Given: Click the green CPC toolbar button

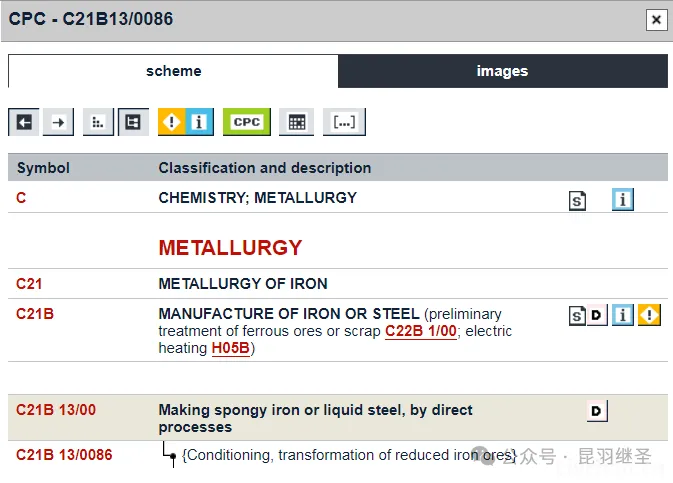Looking at the screenshot, I should (246, 122).
